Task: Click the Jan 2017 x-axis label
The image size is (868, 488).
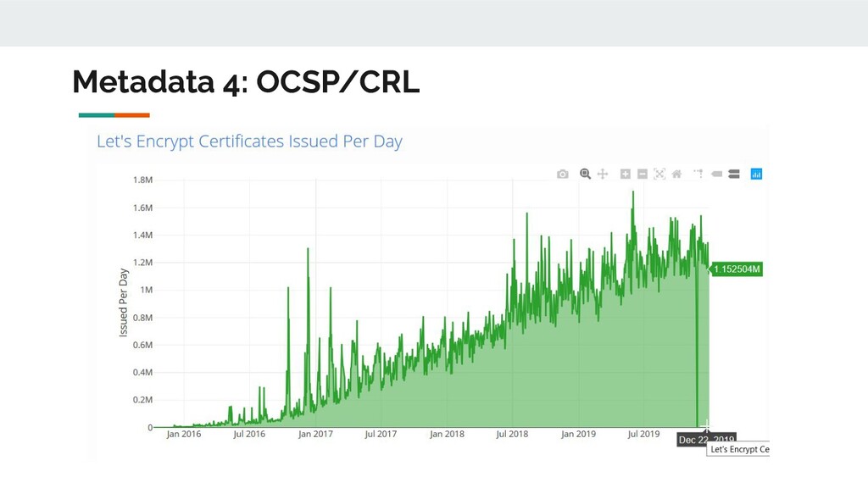Action: click(315, 434)
